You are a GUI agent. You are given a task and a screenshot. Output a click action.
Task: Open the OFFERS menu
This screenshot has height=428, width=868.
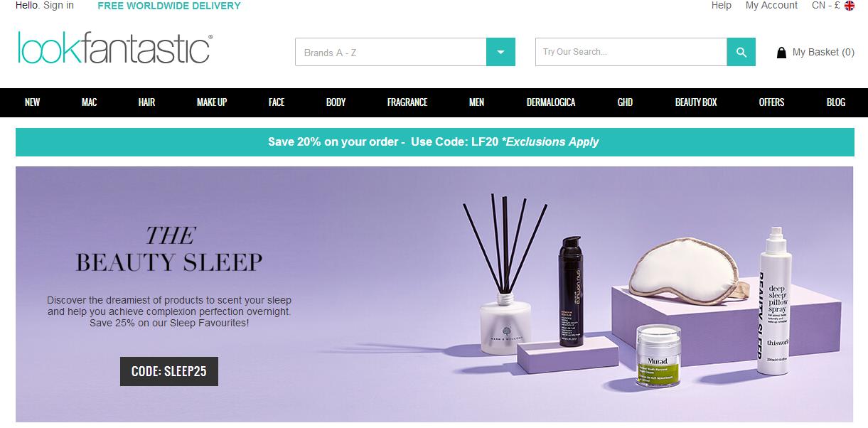click(x=771, y=102)
